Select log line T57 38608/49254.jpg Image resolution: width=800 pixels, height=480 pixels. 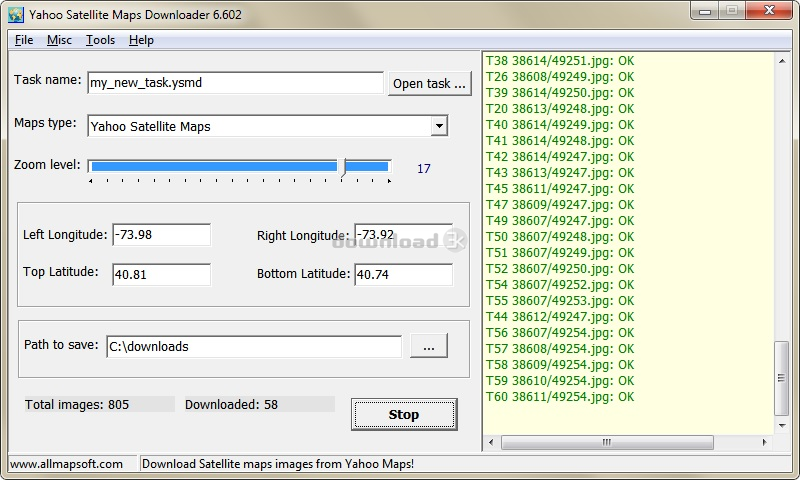[x=560, y=348]
